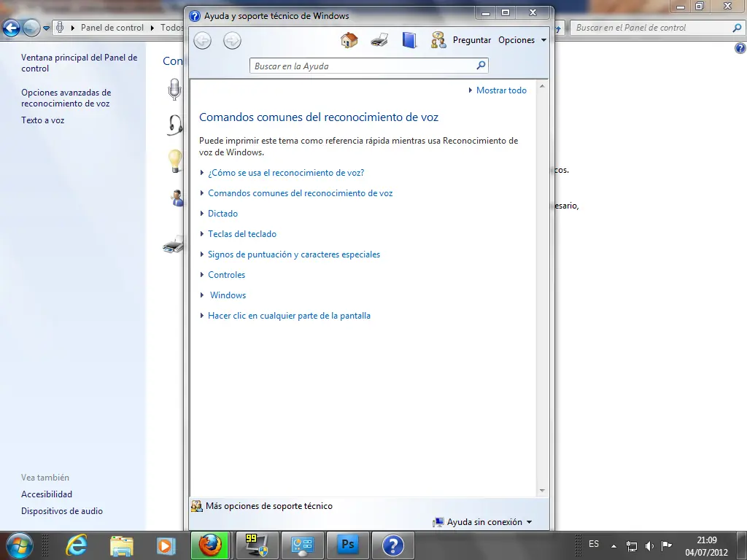747x560 pixels.
Task: Go to Help home page icon
Action: point(349,40)
